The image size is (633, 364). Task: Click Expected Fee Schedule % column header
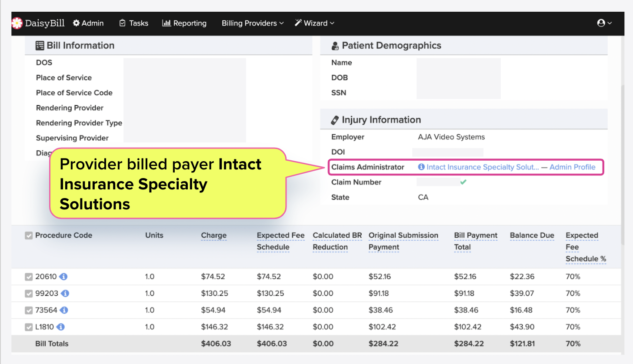(x=586, y=247)
